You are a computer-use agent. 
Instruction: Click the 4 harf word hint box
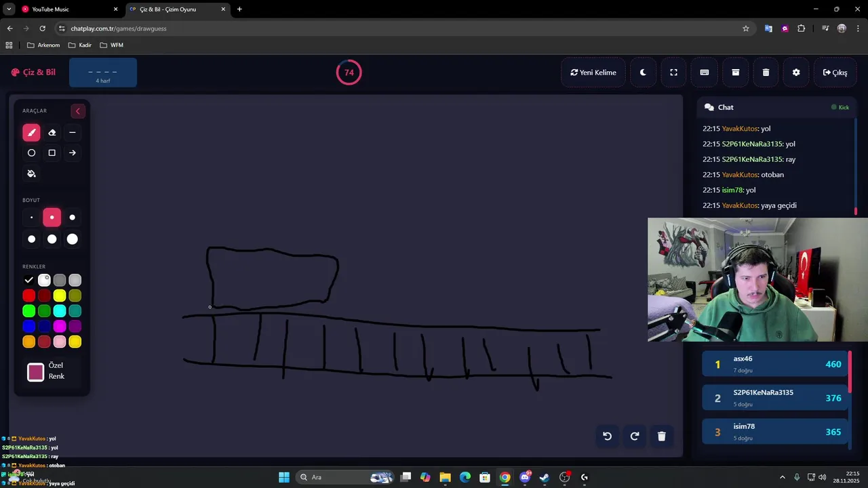click(x=103, y=73)
